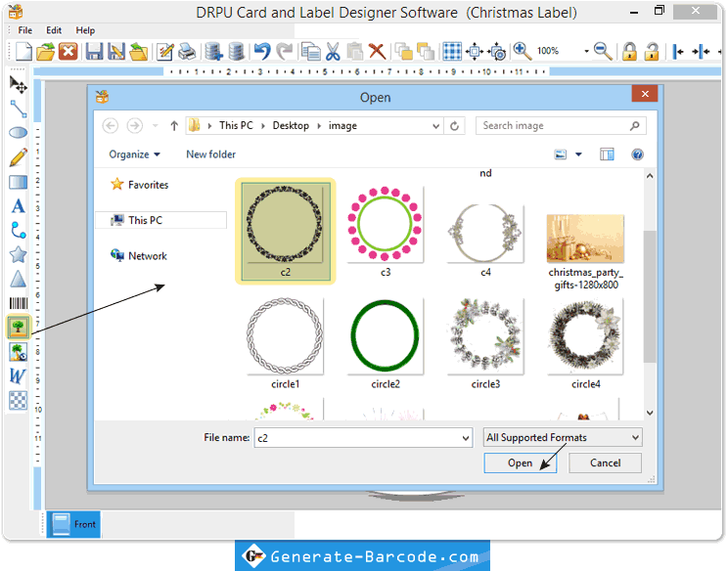Open the Organize dropdown menu
The width and height of the screenshot is (728, 571).
click(x=135, y=154)
